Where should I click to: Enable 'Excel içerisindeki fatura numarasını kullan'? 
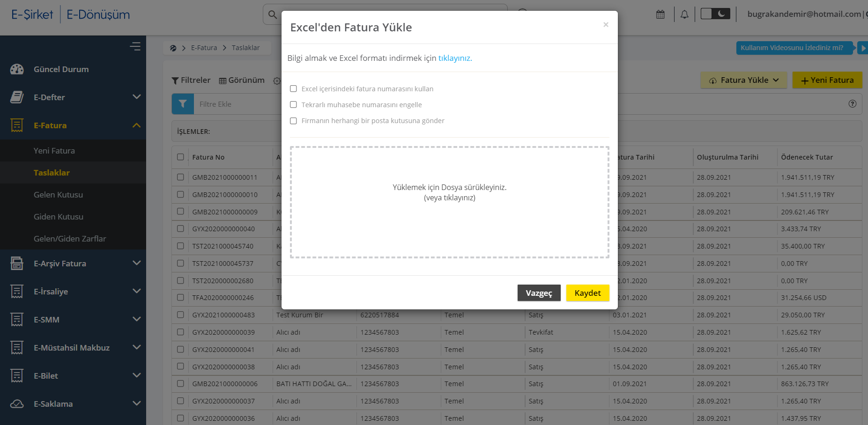tap(293, 88)
